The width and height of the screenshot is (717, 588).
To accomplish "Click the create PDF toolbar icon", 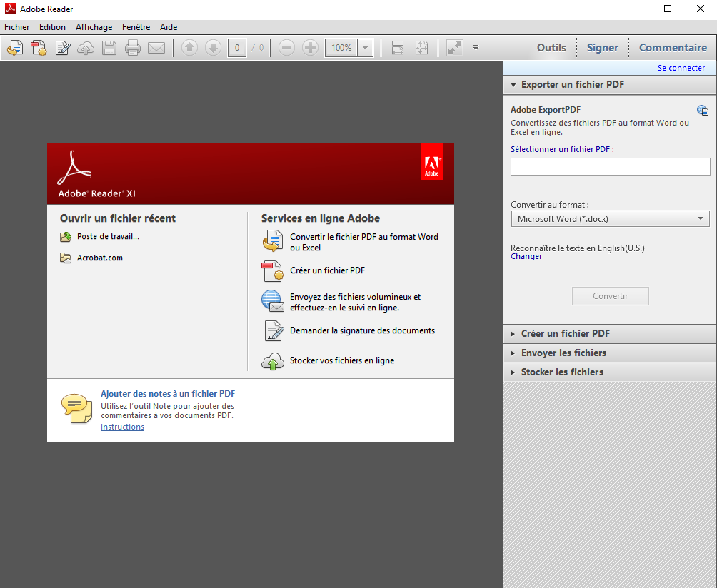I will [x=39, y=48].
